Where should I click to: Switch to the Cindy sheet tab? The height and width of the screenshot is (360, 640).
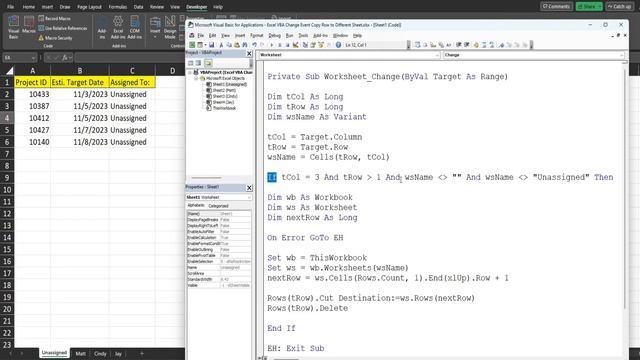click(100, 353)
